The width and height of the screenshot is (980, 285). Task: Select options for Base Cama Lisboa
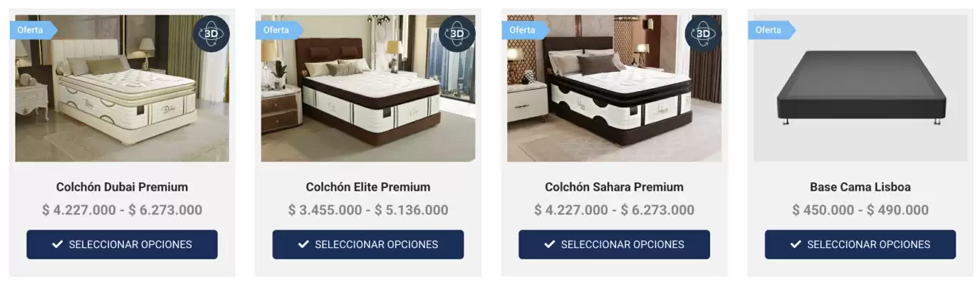pos(860,244)
